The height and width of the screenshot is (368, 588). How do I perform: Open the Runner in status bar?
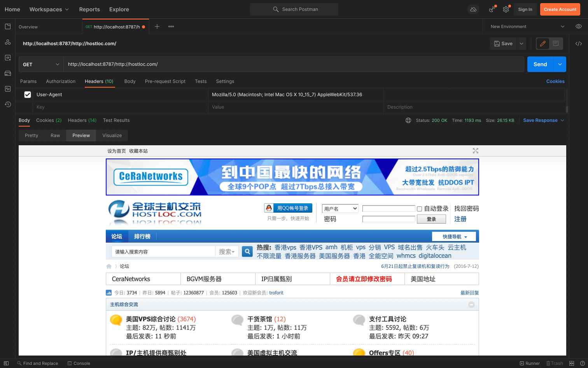(530, 363)
